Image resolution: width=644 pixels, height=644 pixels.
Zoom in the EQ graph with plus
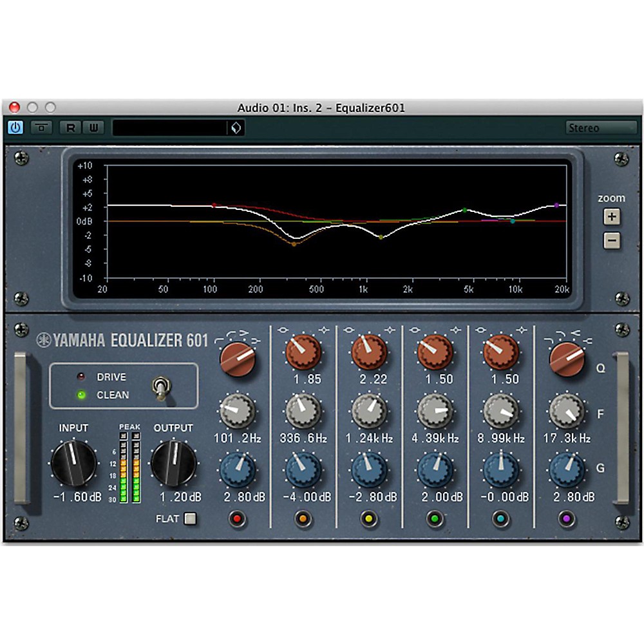[x=612, y=216]
